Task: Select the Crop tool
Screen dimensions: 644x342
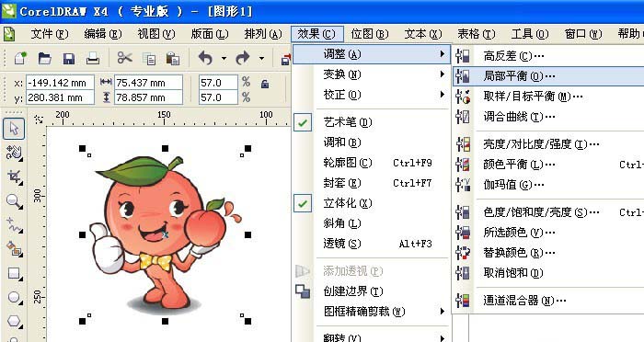Action: (14, 177)
